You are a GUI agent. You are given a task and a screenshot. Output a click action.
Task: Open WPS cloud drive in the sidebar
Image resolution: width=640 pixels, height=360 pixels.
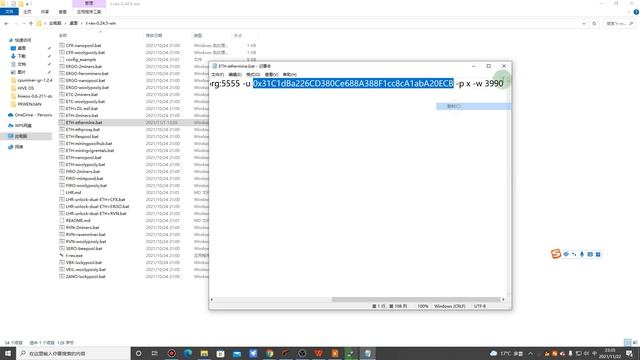(x=23, y=125)
